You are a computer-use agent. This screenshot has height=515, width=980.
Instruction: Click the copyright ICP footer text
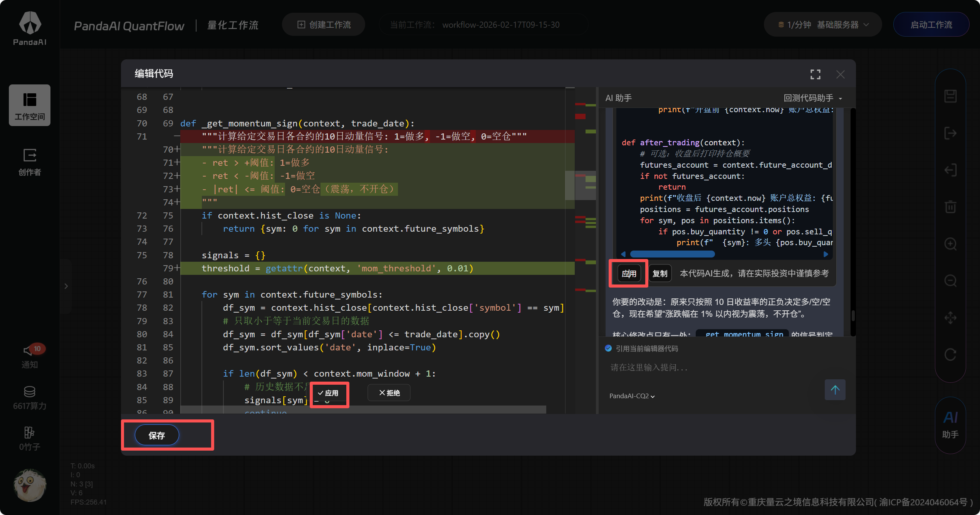click(x=838, y=502)
